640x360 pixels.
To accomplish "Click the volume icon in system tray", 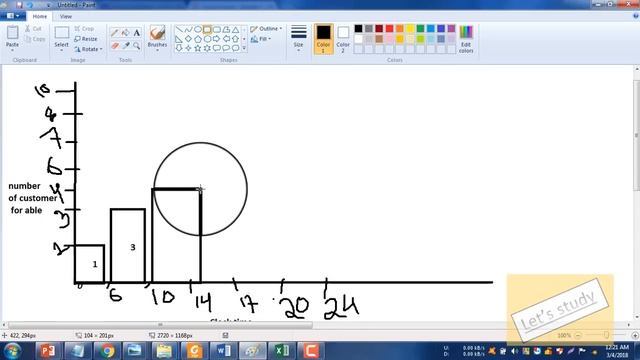I will coord(514,351).
